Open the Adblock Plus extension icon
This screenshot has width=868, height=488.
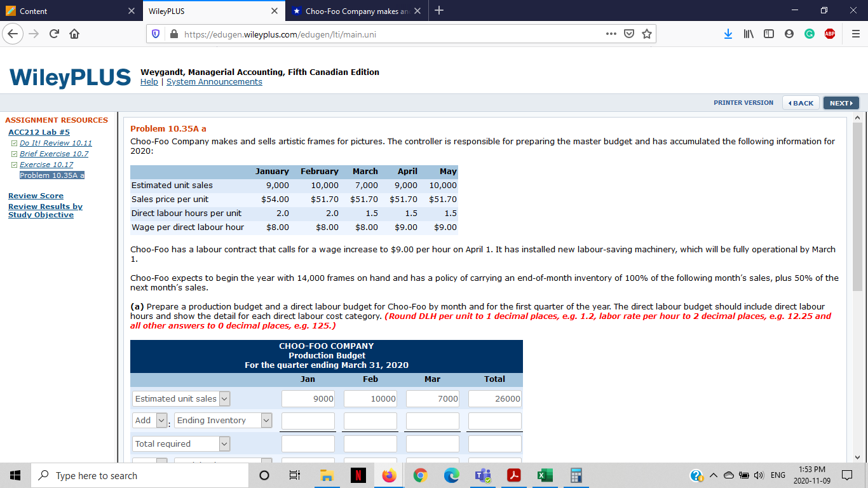click(829, 34)
